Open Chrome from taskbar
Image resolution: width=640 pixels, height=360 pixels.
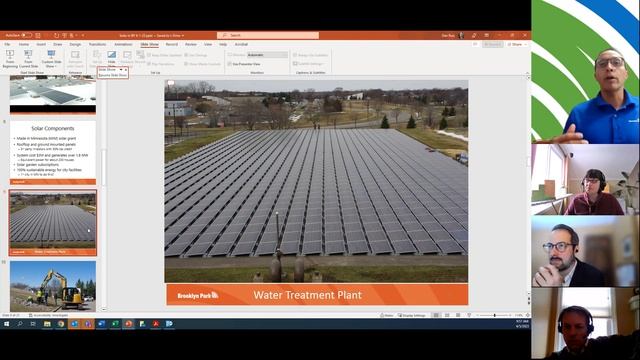(61, 324)
